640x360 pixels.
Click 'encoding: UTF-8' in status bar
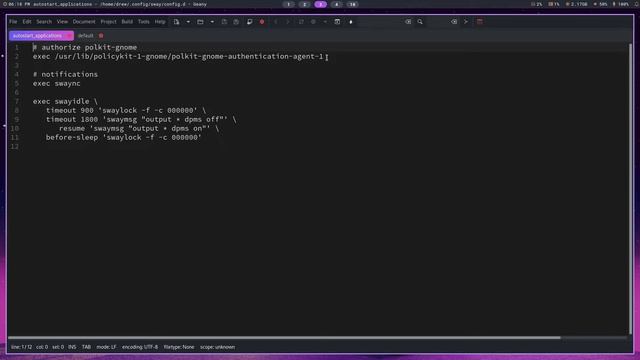[140, 347]
